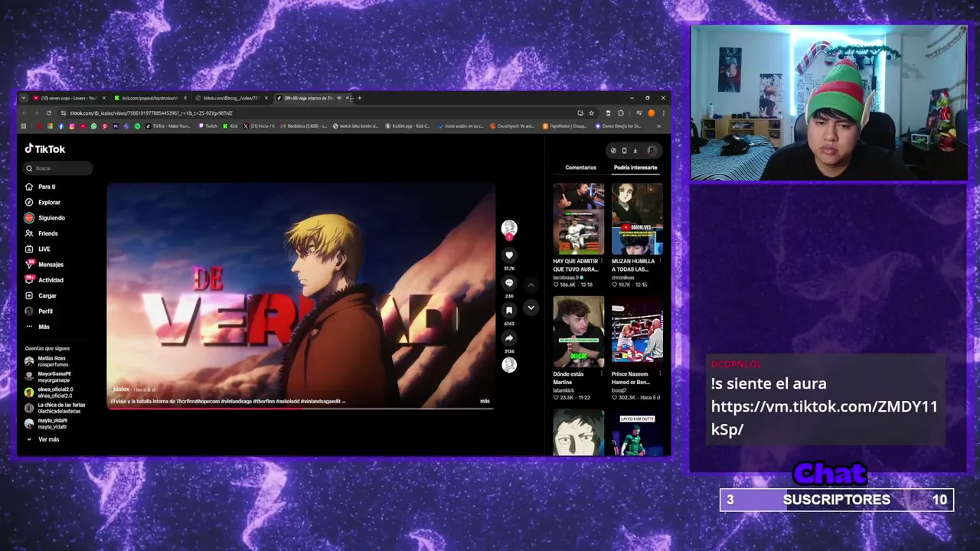Switch to the kick.com popout browser tab

[x=149, y=98]
